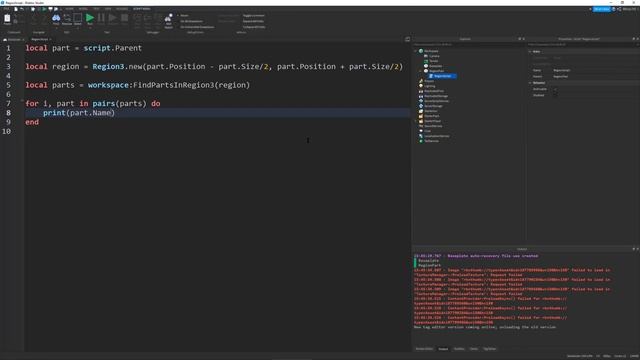640x360 pixels.
Task: Click Collapse All Folds
Action: click(x=254, y=27)
